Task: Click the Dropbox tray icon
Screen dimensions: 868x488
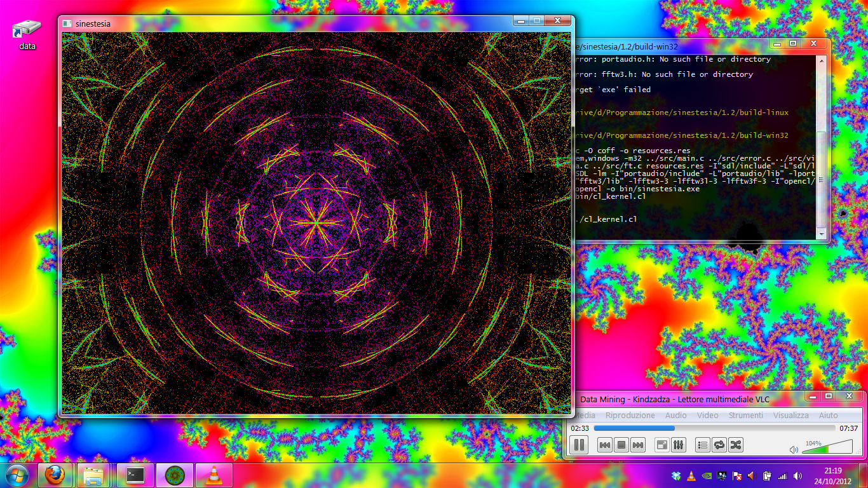Action: coord(677,475)
